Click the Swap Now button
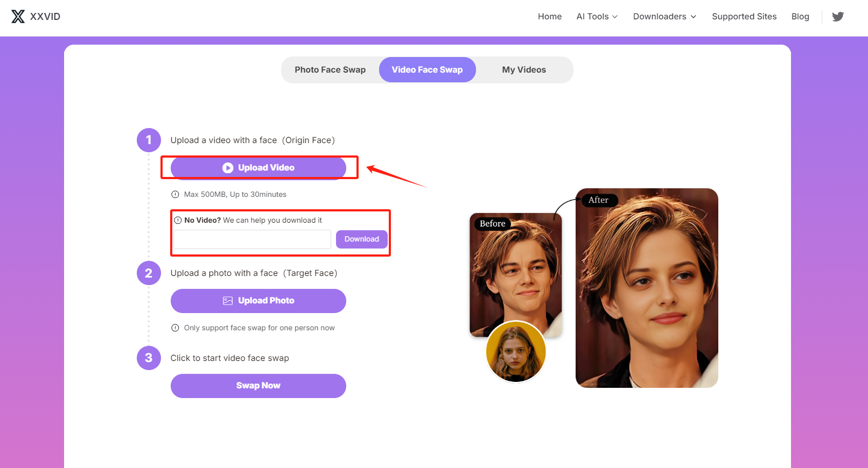This screenshot has height=468, width=868. pos(258,386)
